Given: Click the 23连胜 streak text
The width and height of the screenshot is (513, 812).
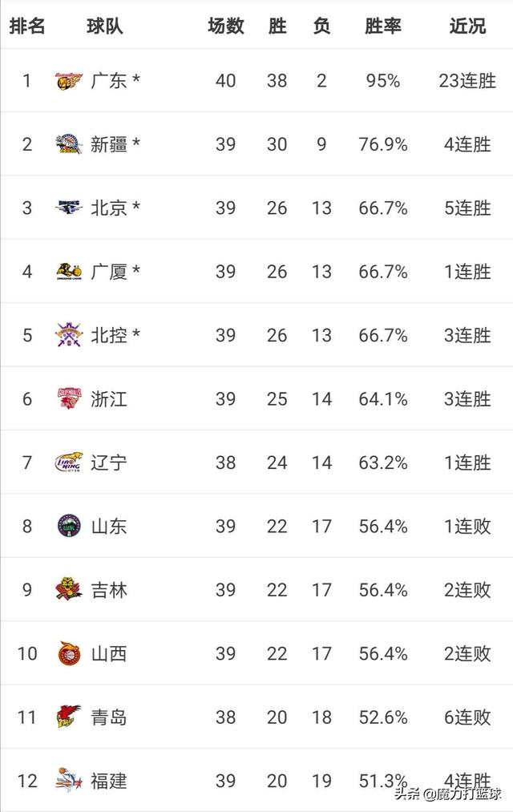Looking at the screenshot, I should 467,81.
